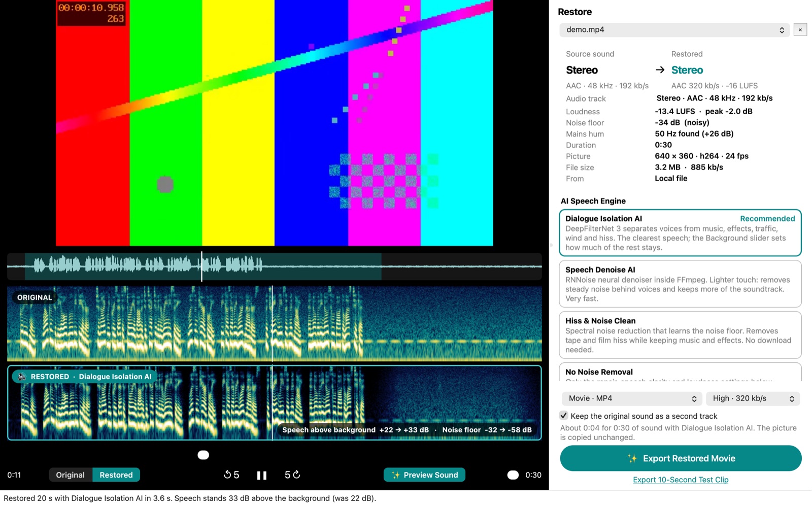Click the 'Local file' source value
Screen dimensions: 812x506
click(x=671, y=179)
